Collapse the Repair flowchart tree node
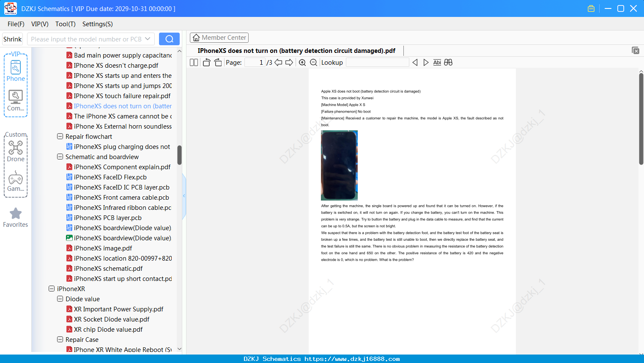Viewport: 644px width, 363px height. (x=60, y=137)
